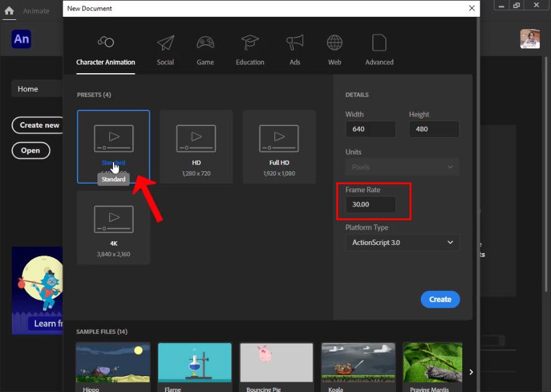Select the Standard preset
Viewport: 551px width, 392px height.
(x=114, y=146)
